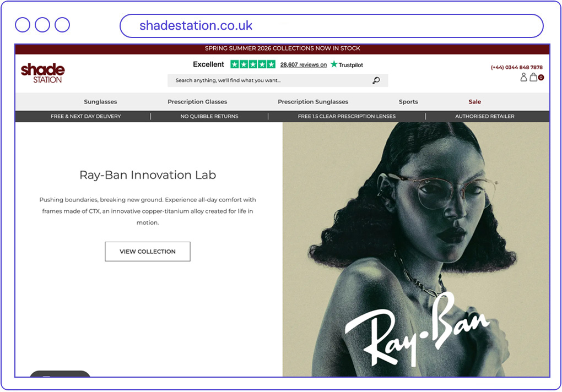This screenshot has height=392, width=562.
Task: Click the shadestation.co.uk address bar
Action: (332, 26)
